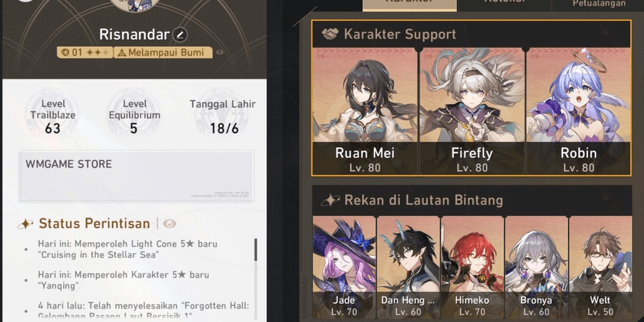Select the Firefly support character card
This screenshot has height=322, width=644.
(472, 111)
